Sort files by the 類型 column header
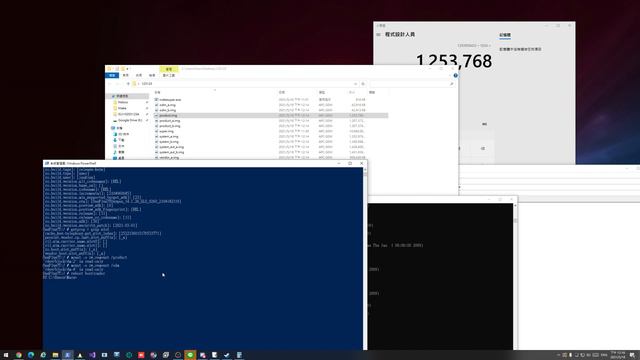Image resolution: width=640 pixels, height=360 pixels. 322,93
